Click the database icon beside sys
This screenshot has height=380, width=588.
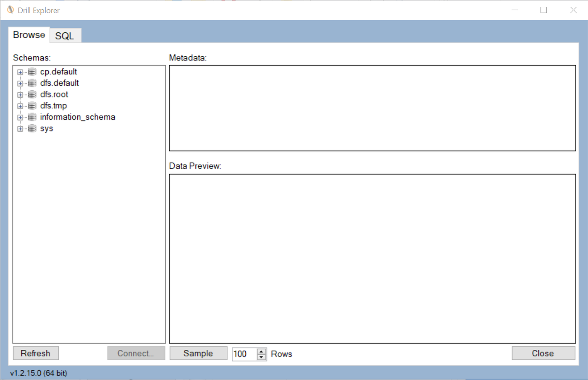pyautogui.click(x=32, y=128)
